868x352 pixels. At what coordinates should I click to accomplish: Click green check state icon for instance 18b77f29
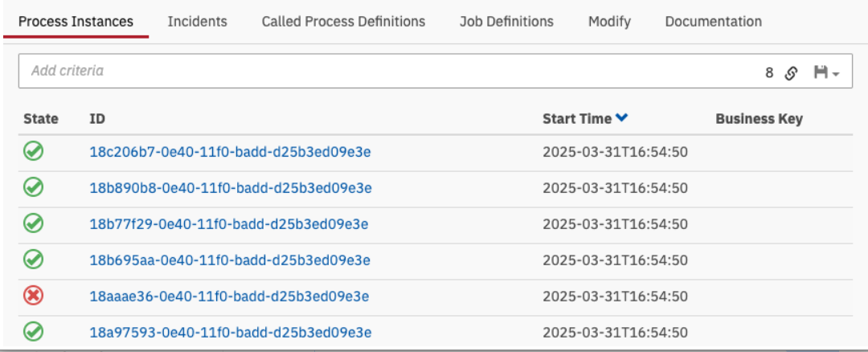pos(33,223)
